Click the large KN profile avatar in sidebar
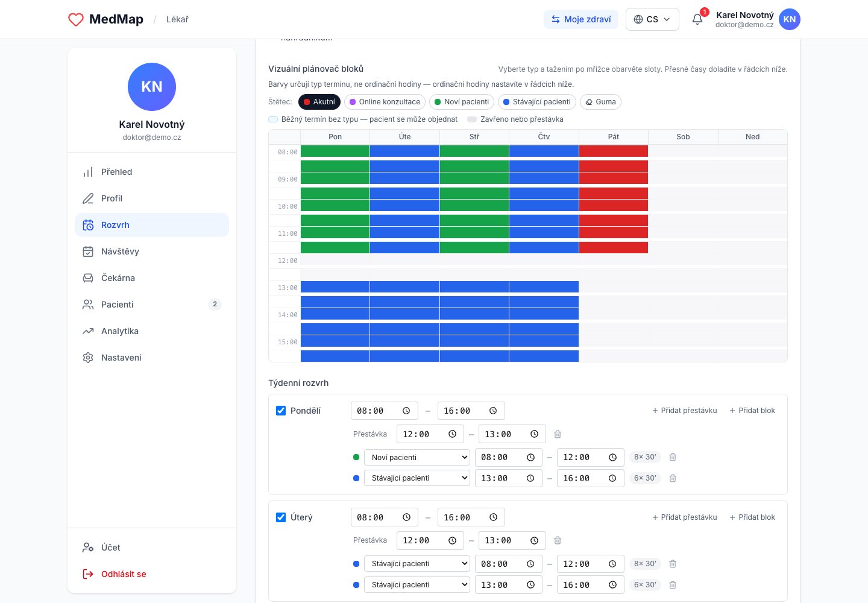The width and height of the screenshot is (868, 603). point(152,87)
